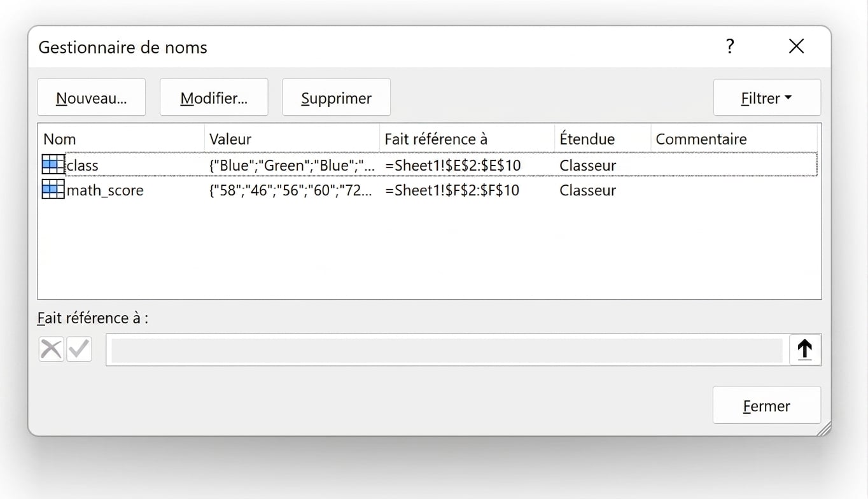Click the confirm checkmark icon beside reference box
The width and height of the screenshot is (868, 499).
(79, 349)
